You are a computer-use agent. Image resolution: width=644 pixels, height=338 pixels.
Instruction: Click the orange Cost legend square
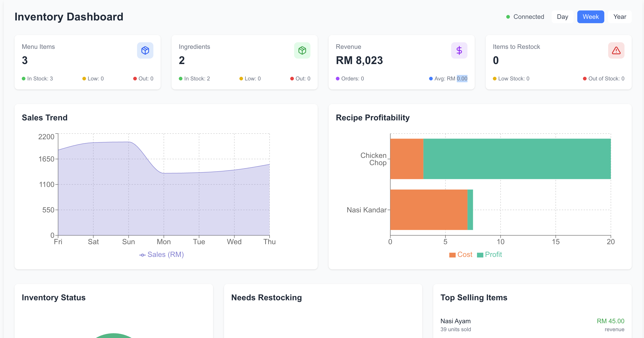pos(452,255)
